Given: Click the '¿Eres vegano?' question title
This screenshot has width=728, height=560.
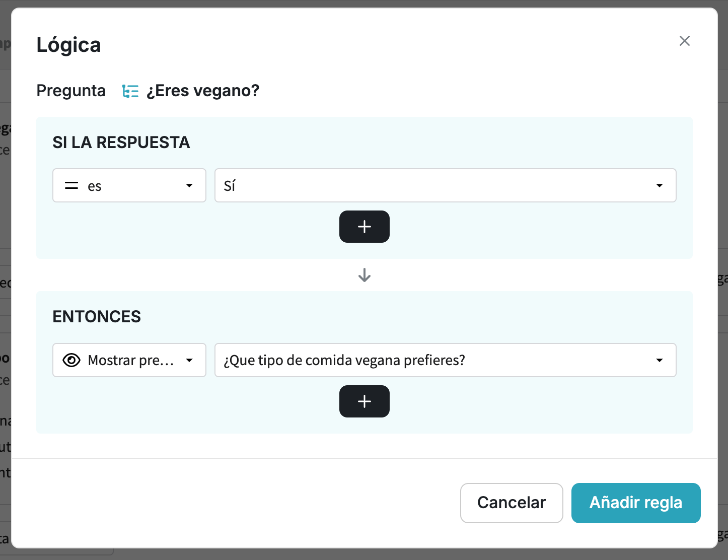Looking at the screenshot, I should click(x=203, y=91).
